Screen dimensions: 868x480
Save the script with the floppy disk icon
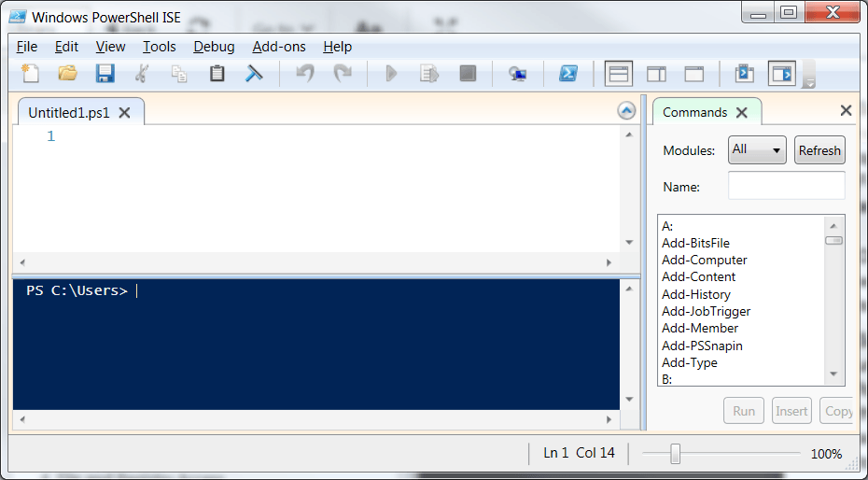click(x=105, y=73)
